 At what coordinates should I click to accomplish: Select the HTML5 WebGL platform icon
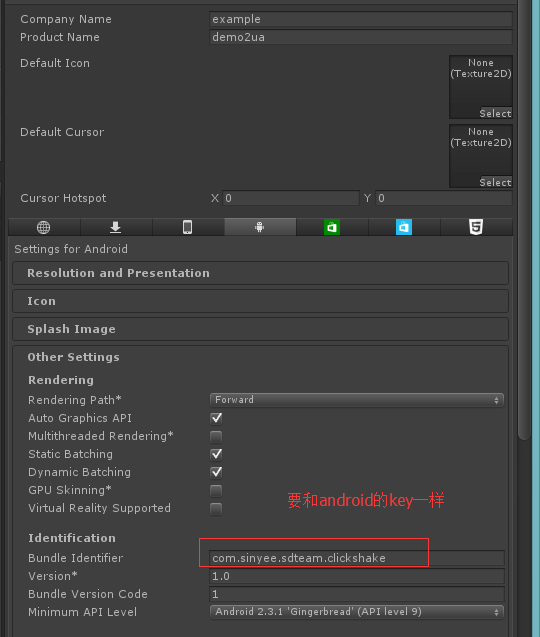pyautogui.click(x=476, y=227)
